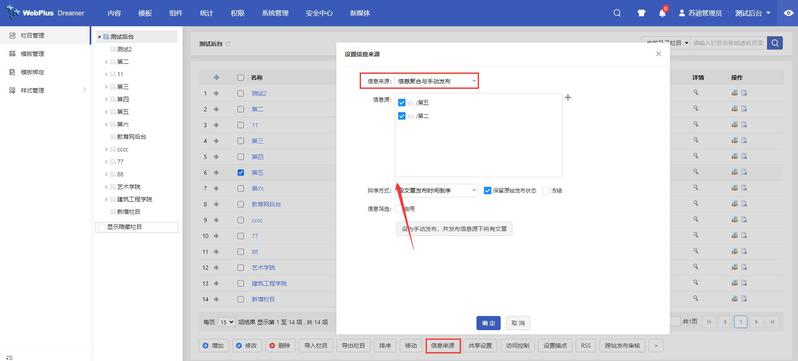
Task: Click the plus icon to add info source
Action: 568,97
